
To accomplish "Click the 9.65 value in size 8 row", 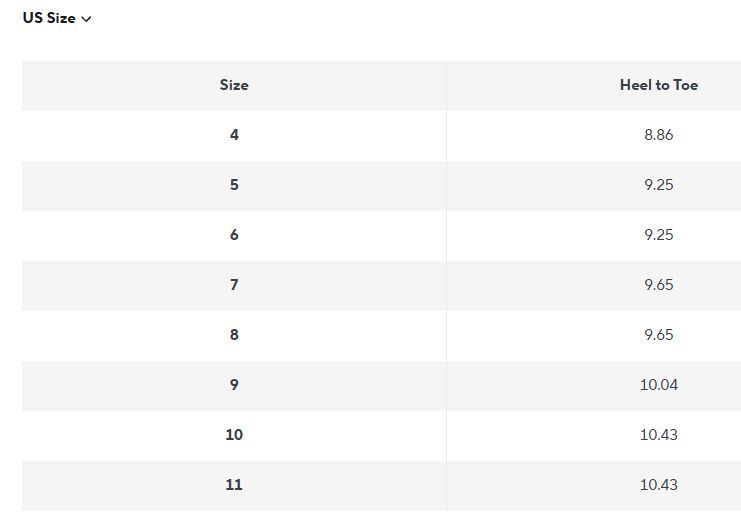I will (658, 335).
